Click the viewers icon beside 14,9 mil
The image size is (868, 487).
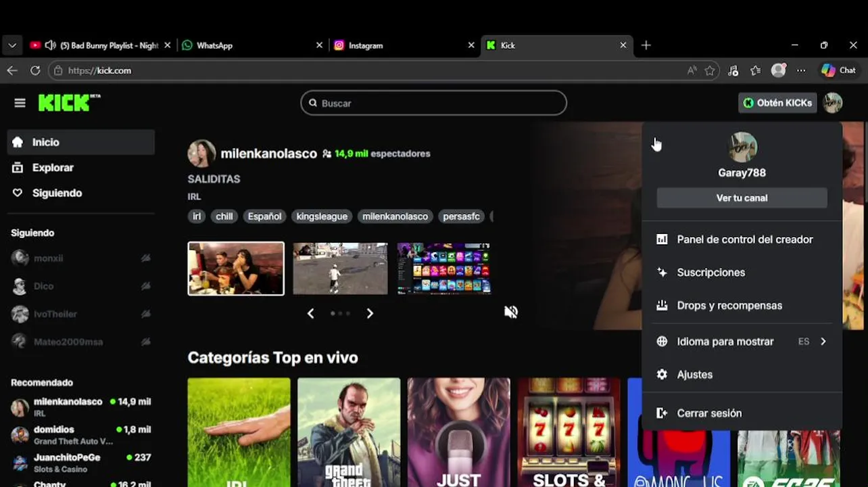(327, 154)
